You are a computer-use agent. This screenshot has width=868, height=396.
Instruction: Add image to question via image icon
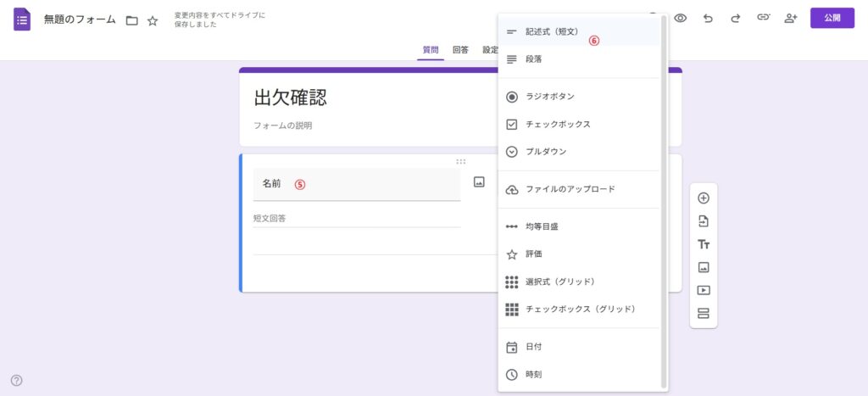(x=479, y=181)
